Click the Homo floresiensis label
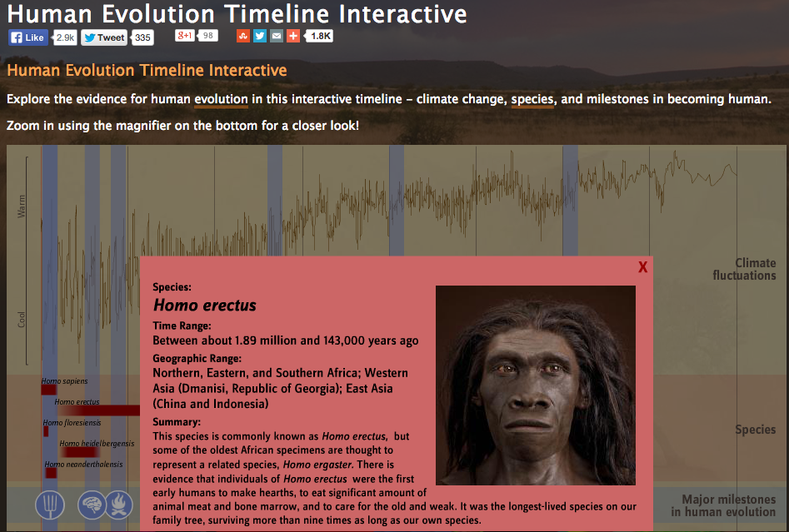 72,423
